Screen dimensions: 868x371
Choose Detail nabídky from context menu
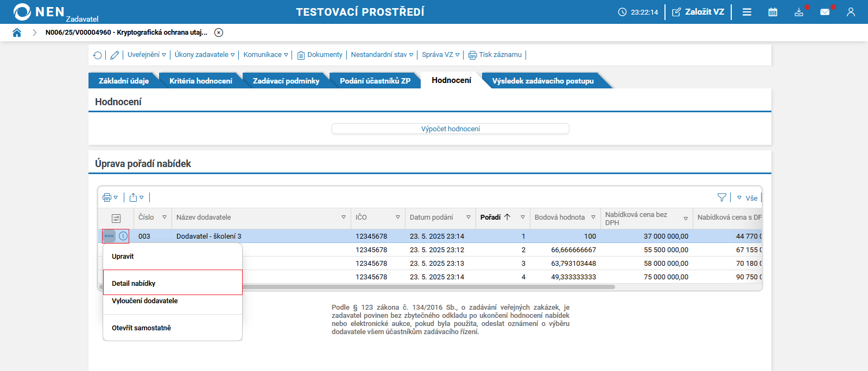pyautogui.click(x=173, y=283)
